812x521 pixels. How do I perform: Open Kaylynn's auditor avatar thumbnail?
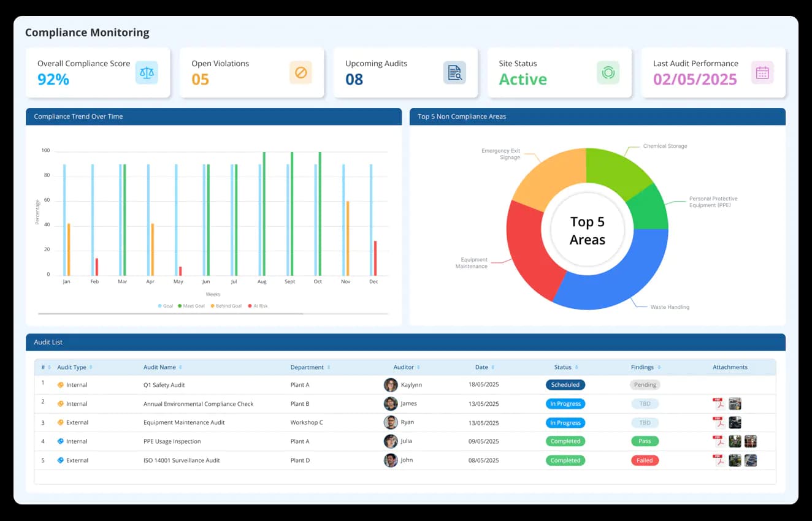[391, 384]
